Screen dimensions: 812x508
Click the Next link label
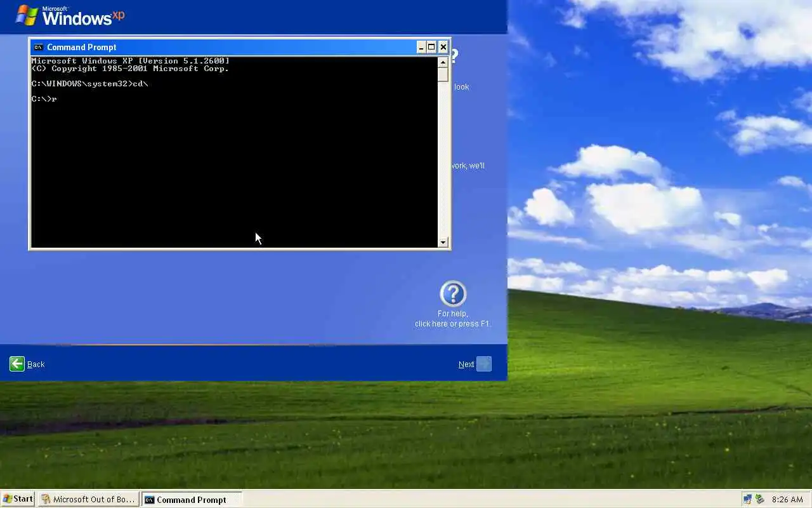coord(466,364)
